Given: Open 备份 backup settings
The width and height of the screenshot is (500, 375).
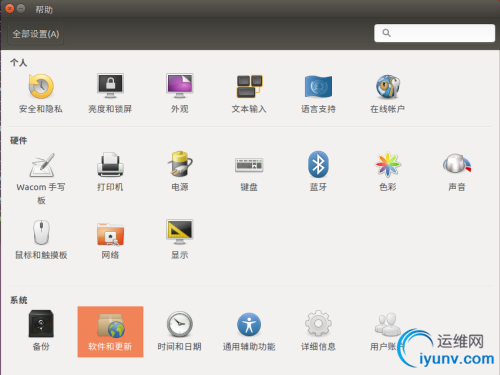Looking at the screenshot, I should (x=41, y=331).
